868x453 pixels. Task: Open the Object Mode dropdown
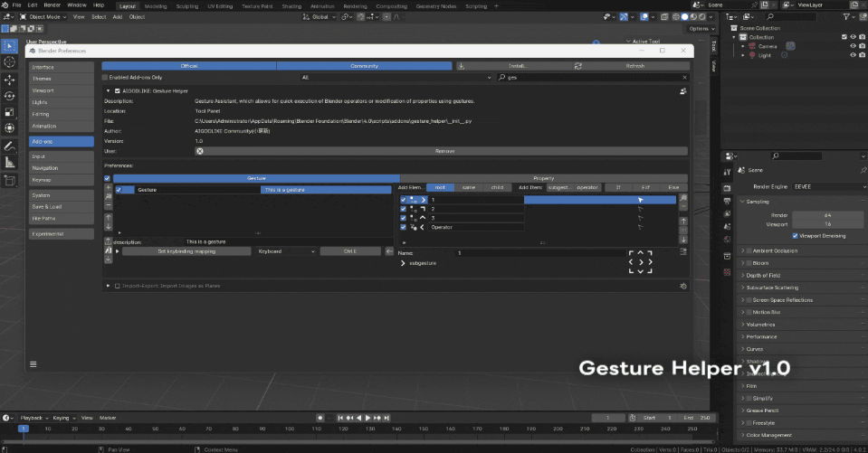(x=43, y=16)
